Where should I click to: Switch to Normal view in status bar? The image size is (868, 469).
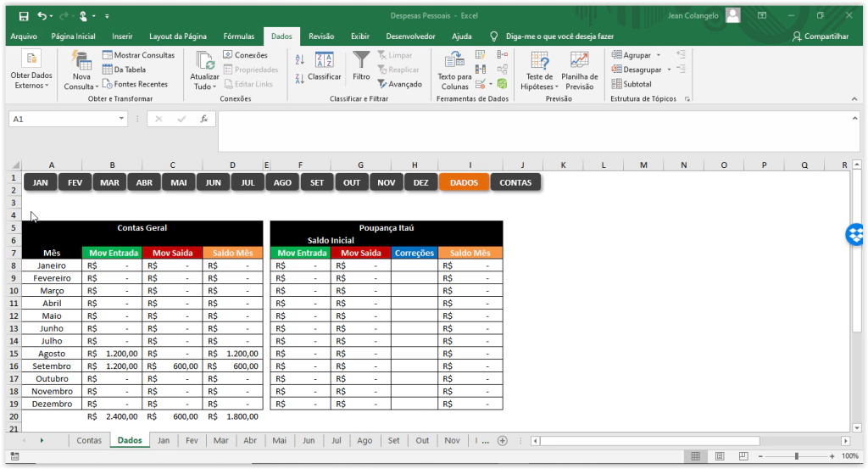(695, 456)
